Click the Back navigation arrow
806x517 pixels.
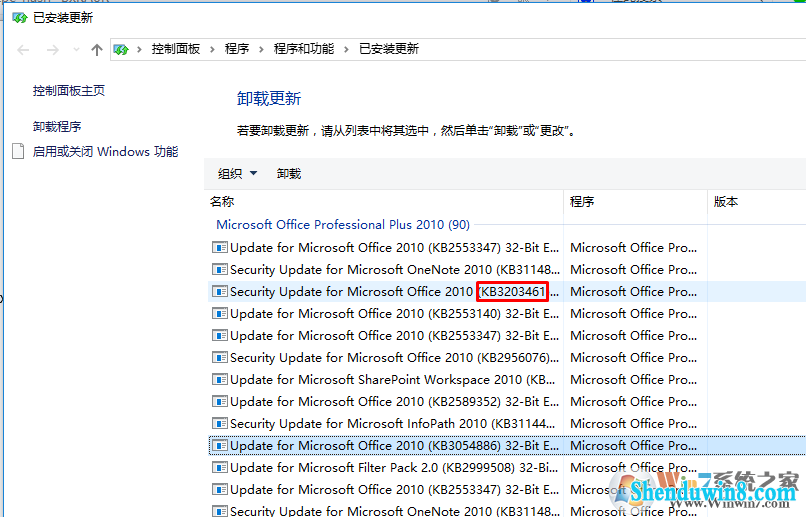(x=23, y=50)
